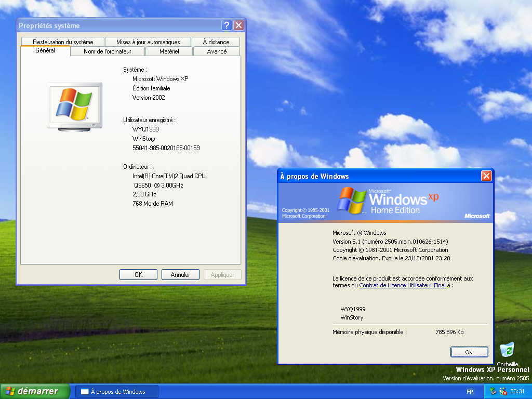Click the Q9650 @ 3.00GHz text
Screen dimensions: 532x399
[158, 185]
